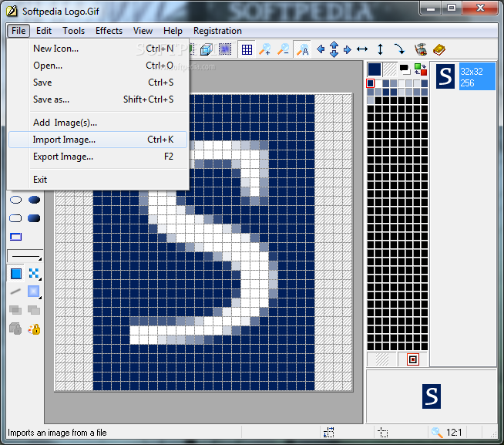Click the up/down shift arrows icon
Image resolution: width=504 pixels, height=445 pixels.
(334, 49)
